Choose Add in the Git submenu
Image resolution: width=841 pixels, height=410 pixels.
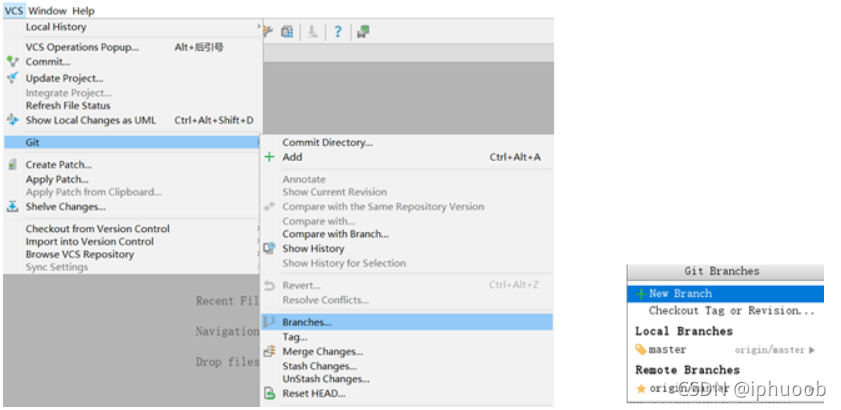click(292, 157)
